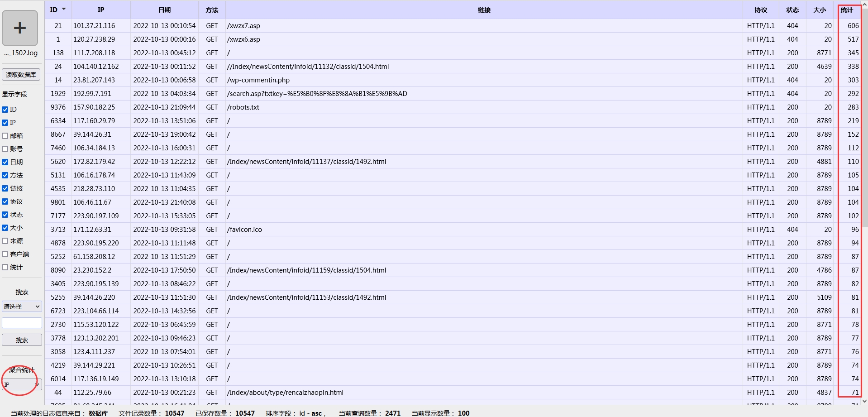Click the 统计 column header

tap(847, 10)
